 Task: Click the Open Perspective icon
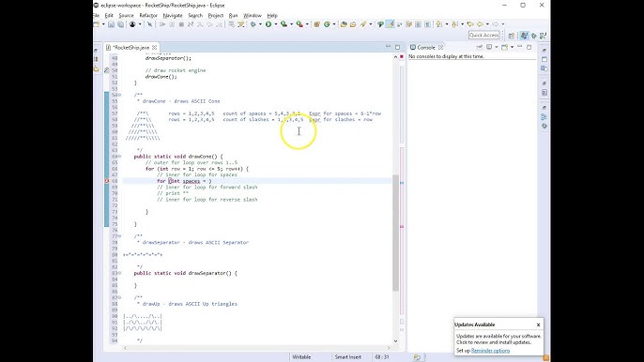point(512,36)
